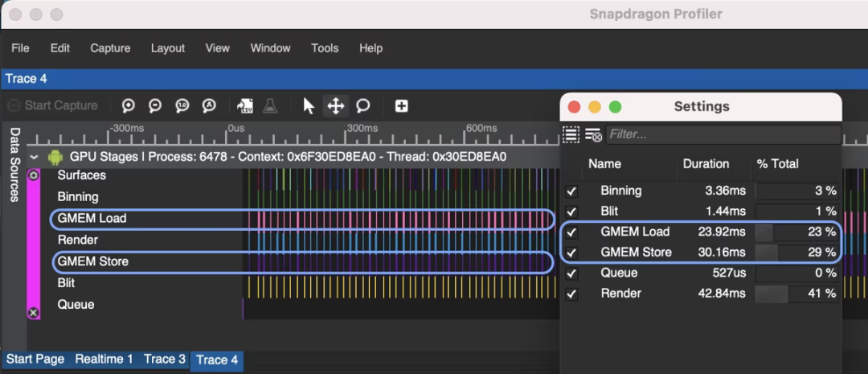Click the select-all list icon in Settings
The image size is (868, 374).
(571, 134)
